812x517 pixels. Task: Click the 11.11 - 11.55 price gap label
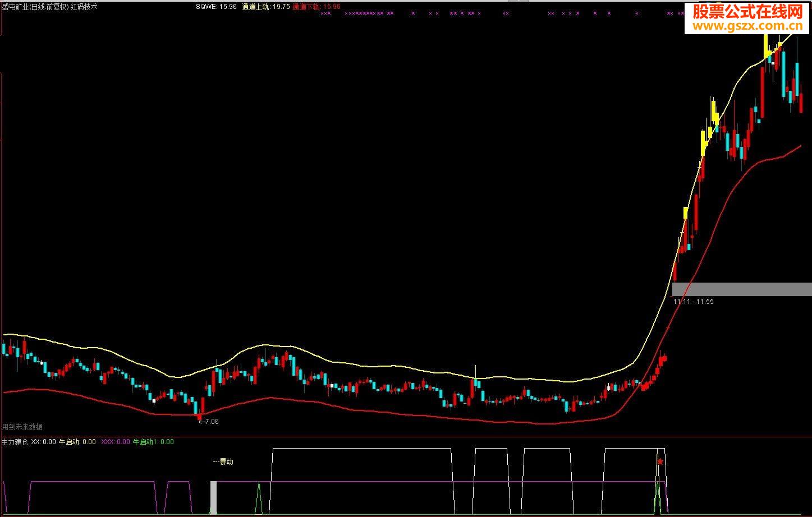[x=694, y=302]
